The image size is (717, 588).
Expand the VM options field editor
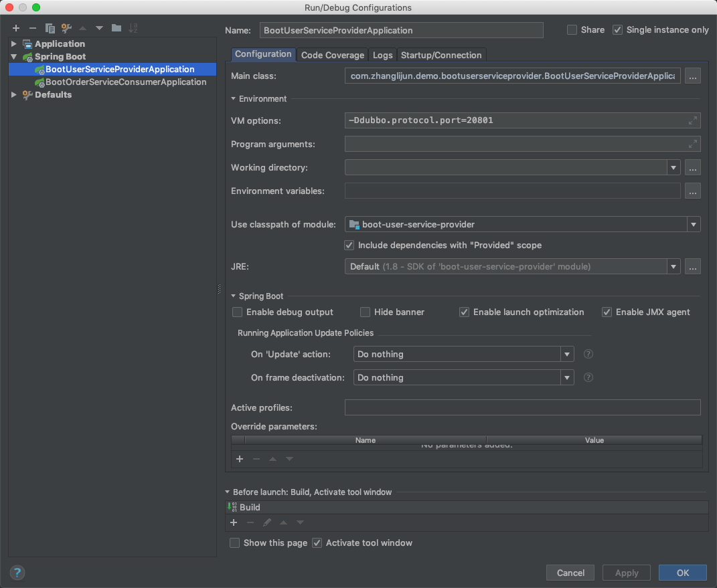click(693, 121)
